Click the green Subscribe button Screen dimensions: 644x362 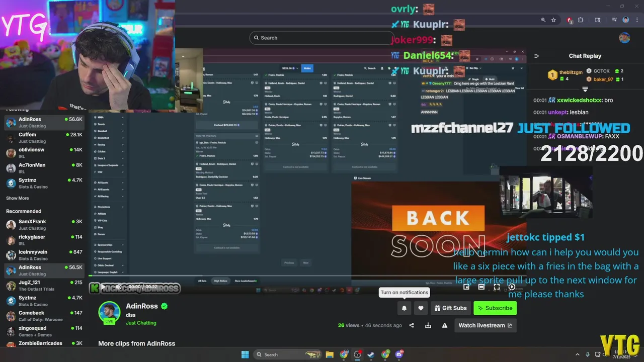tap(495, 308)
